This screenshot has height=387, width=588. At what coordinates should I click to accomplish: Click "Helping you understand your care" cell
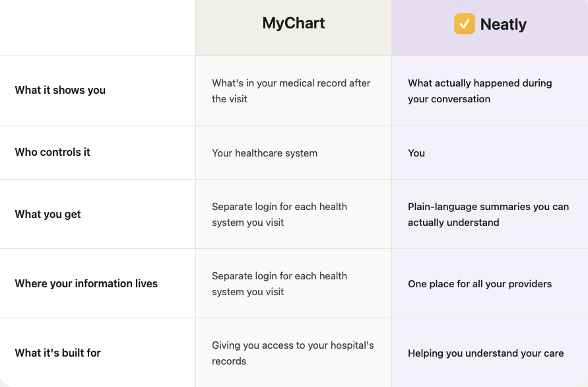click(486, 353)
